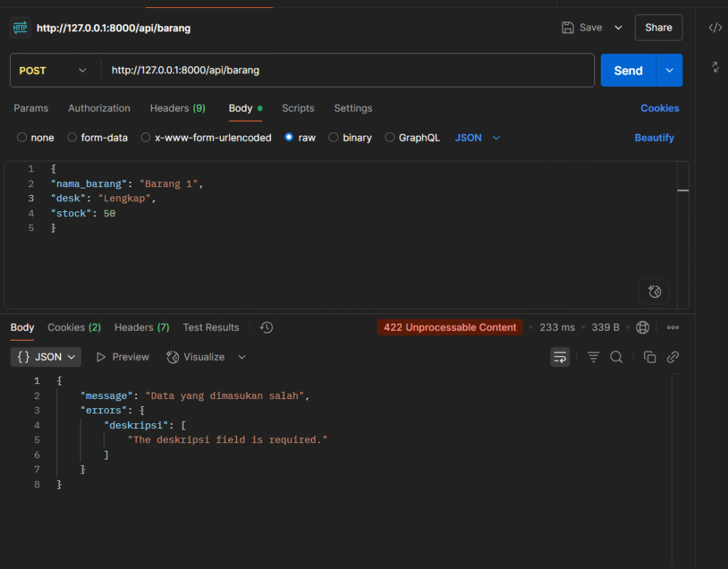The image size is (728, 569).
Task: Click the code snippet icon in right sidebar
Action: coord(715,28)
